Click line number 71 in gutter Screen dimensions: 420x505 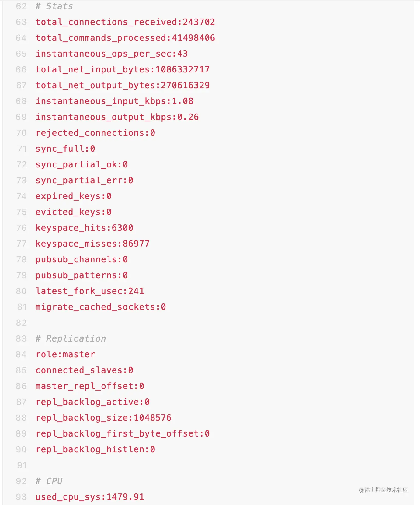pos(22,149)
